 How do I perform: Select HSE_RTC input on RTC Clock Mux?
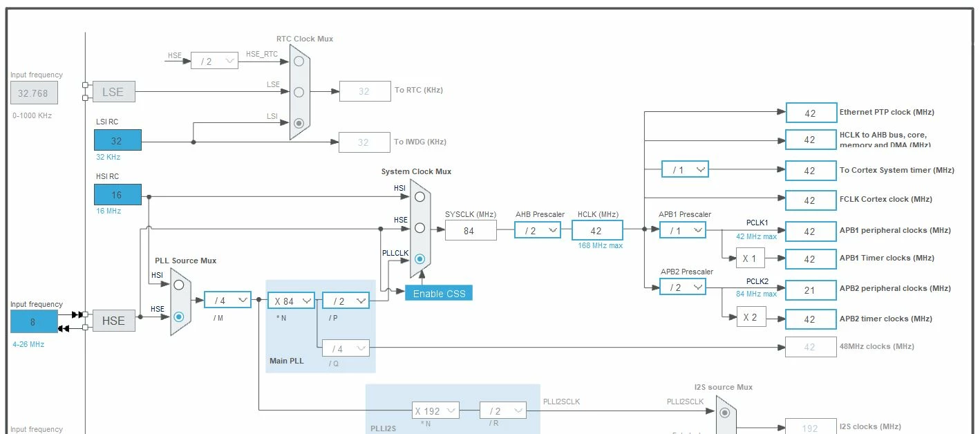(x=299, y=61)
